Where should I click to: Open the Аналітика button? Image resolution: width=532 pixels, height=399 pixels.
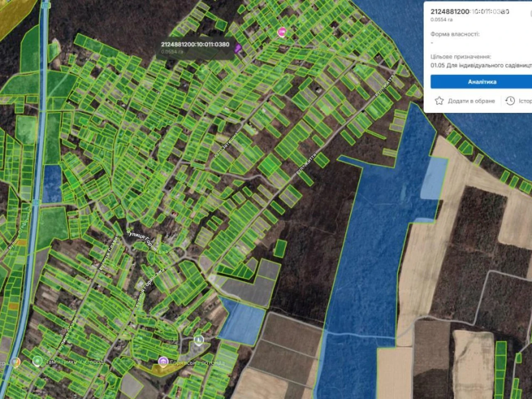pos(481,82)
